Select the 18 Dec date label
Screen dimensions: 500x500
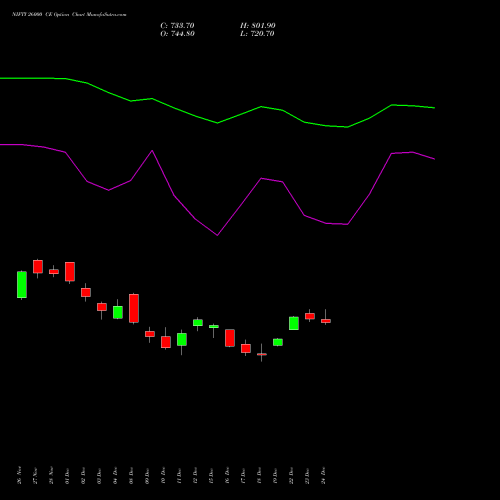(259, 475)
